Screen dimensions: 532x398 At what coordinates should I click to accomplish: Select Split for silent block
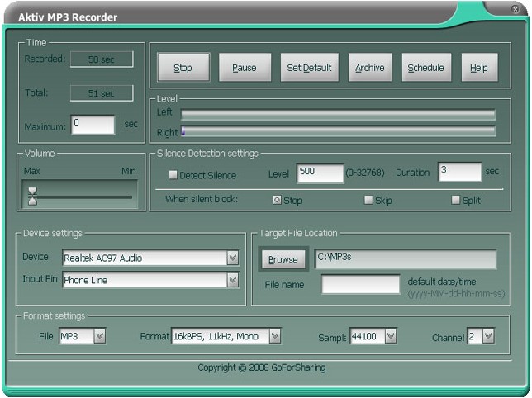click(456, 200)
